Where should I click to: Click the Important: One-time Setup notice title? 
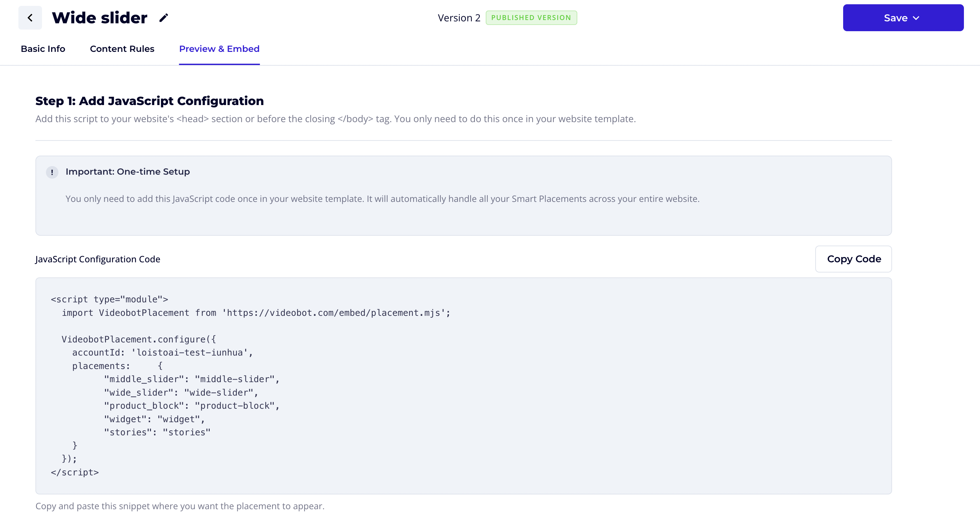point(127,172)
